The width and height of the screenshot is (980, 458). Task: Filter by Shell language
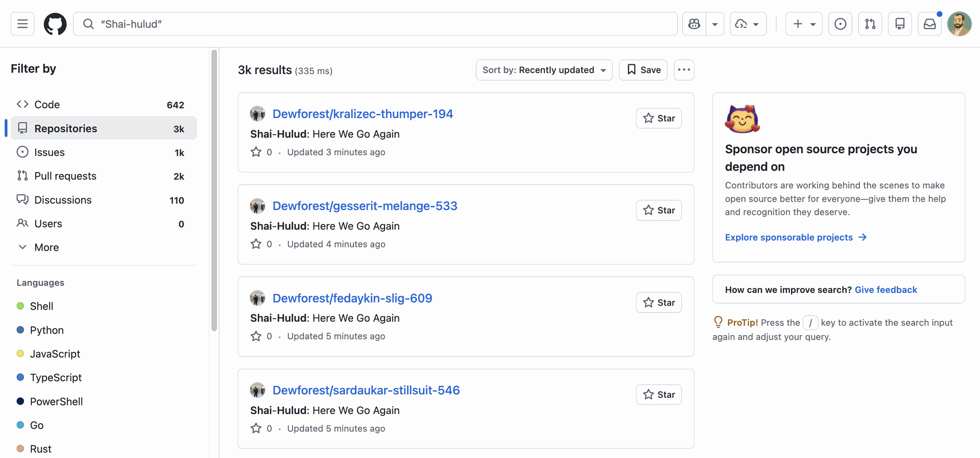pos(42,306)
